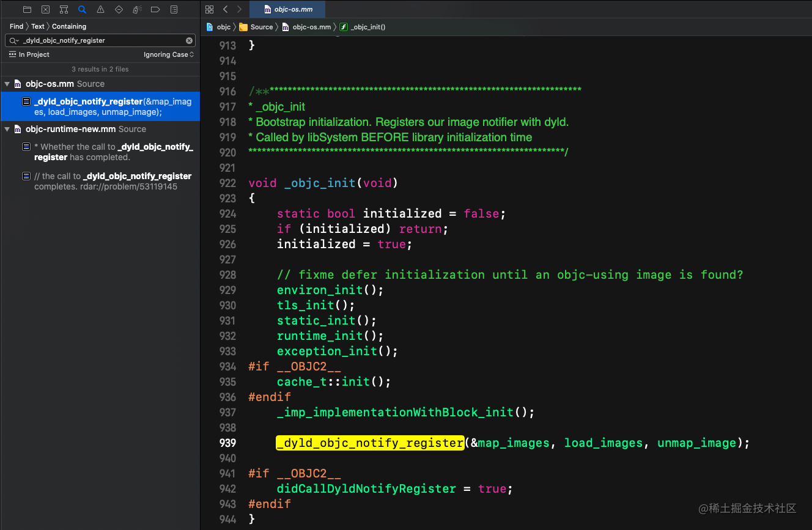This screenshot has width=812, height=530.
Task: Click map_images in the register call
Action: (x=514, y=443)
